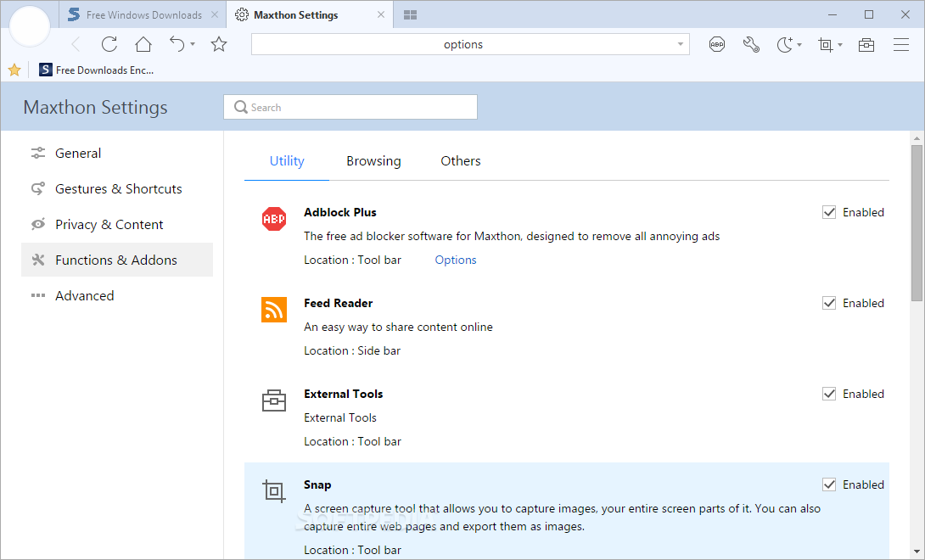The height and width of the screenshot is (560, 925).
Task: Add page to favorites with star icon
Action: pyautogui.click(x=219, y=44)
